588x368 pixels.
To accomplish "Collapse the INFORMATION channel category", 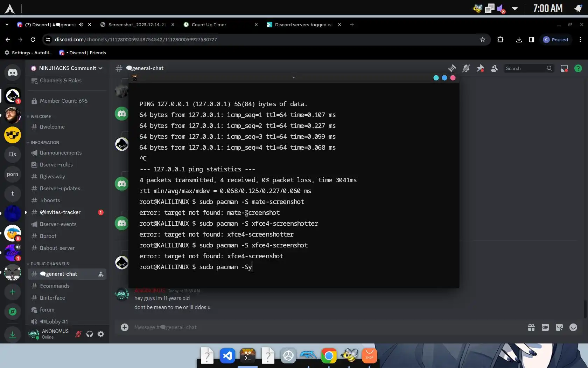I will (x=43, y=143).
